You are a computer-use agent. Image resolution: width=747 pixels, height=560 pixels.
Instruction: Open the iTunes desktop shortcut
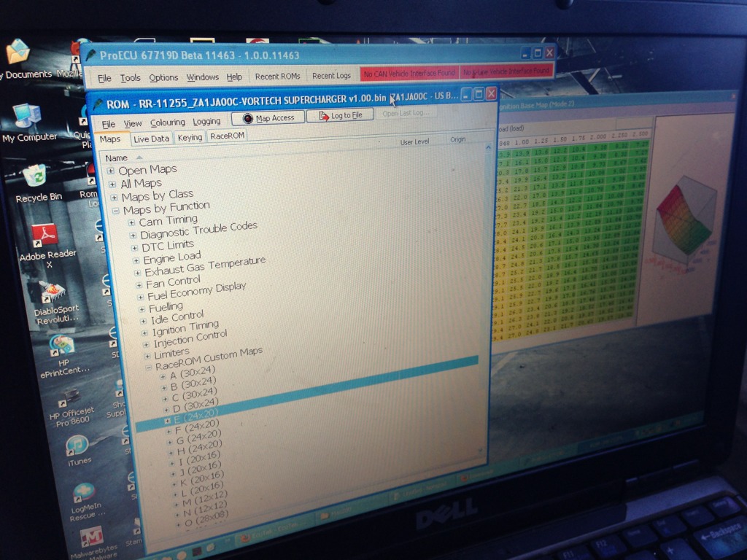pyautogui.click(x=77, y=446)
